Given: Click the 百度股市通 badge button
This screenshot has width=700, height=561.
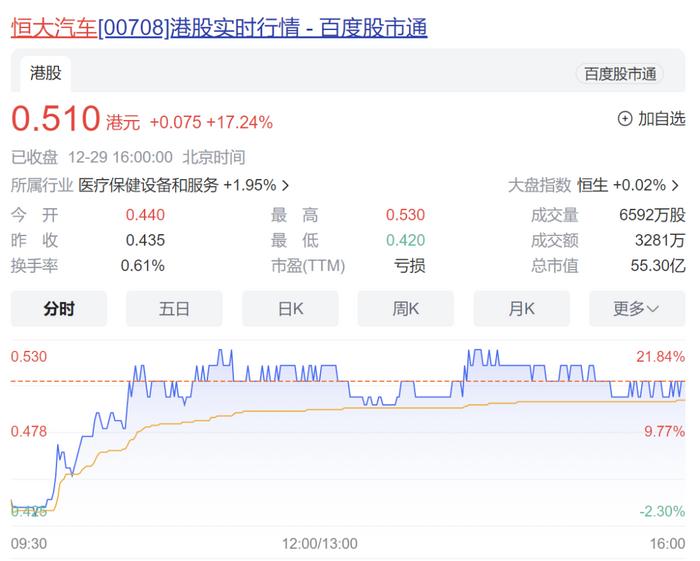Looking at the screenshot, I should 620,73.
